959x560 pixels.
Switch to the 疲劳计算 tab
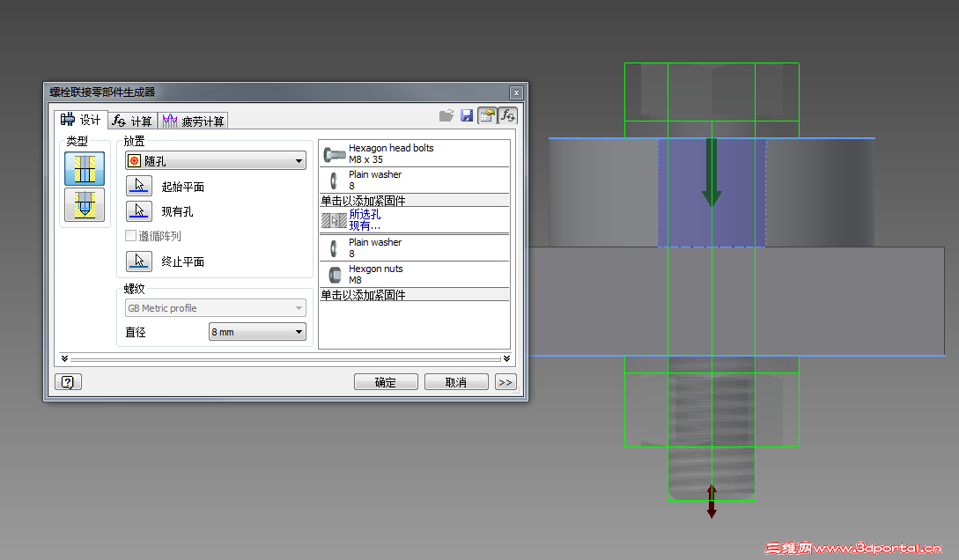point(193,121)
